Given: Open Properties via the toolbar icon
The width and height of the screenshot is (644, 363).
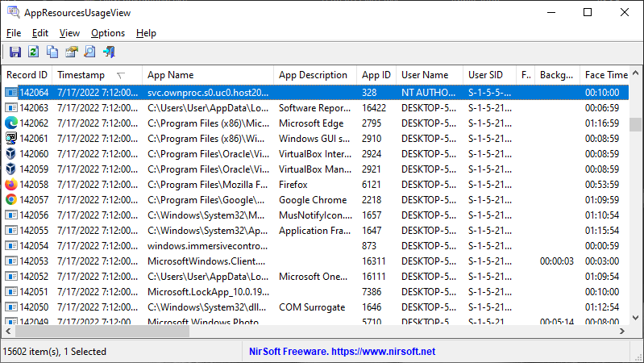Looking at the screenshot, I should [71, 52].
